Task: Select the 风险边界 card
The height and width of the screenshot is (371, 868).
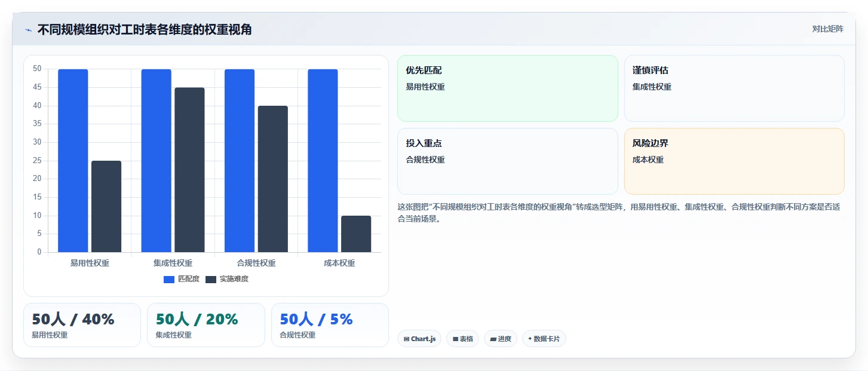Action: pos(734,161)
